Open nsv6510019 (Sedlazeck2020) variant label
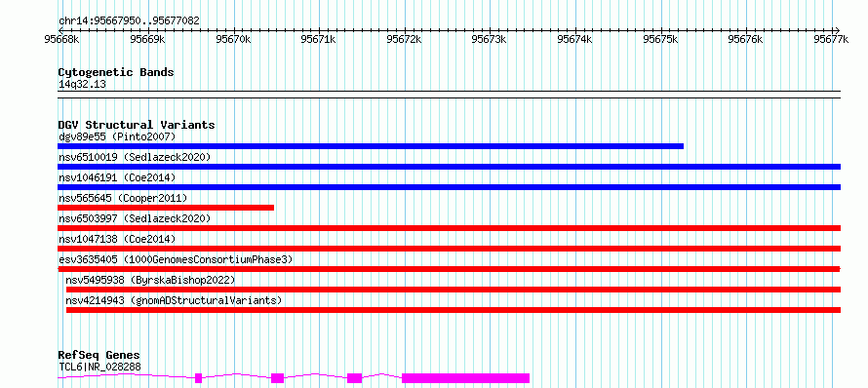 pyautogui.click(x=135, y=157)
